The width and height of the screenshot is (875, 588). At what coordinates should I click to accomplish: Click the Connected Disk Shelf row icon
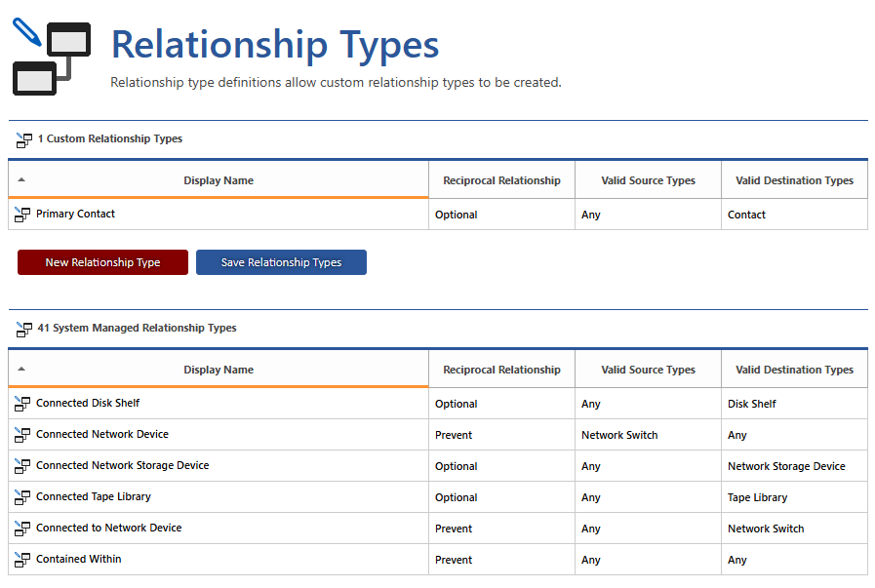(x=22, y=404)
